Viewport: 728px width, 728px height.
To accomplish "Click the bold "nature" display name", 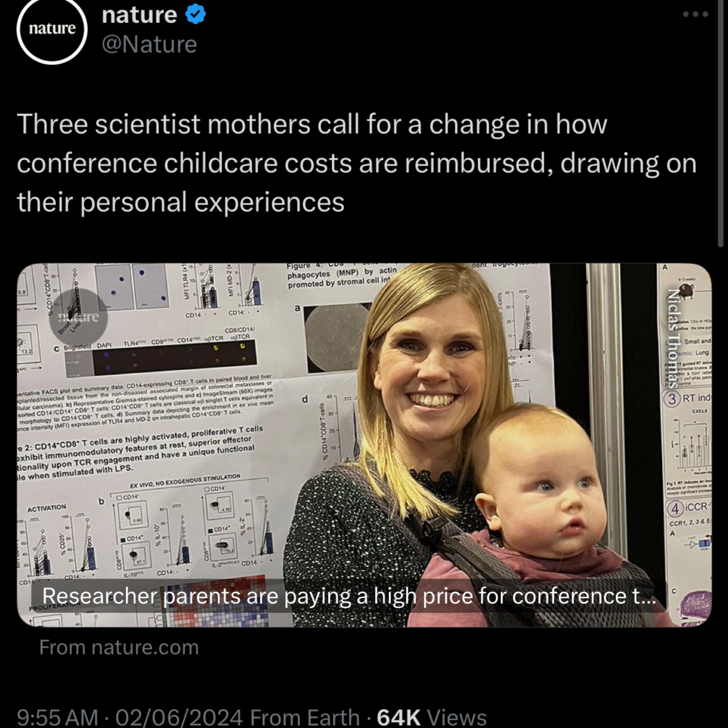I will coord(139,14).
